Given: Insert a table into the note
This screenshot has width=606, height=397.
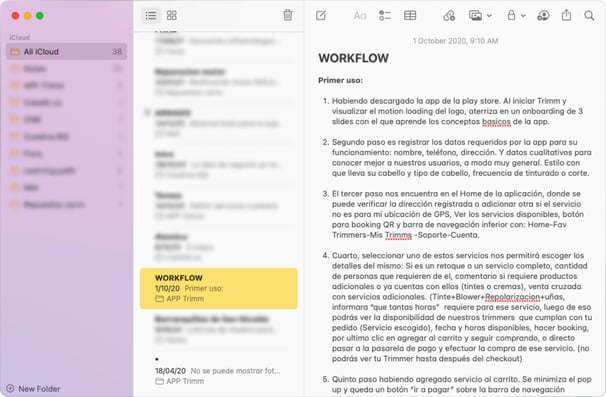Looking at the screenshot, I should point(410,15).
